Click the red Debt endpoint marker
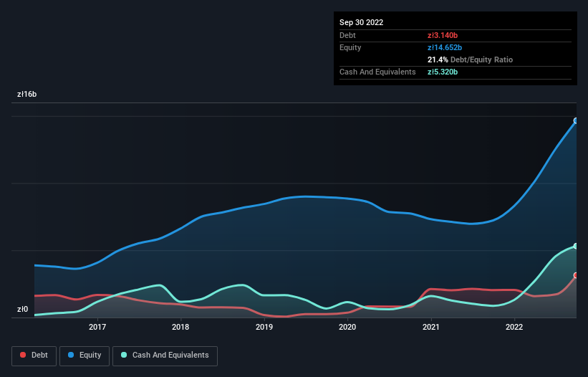The width and height of the screenshot is (588, 377). point(576,275)
